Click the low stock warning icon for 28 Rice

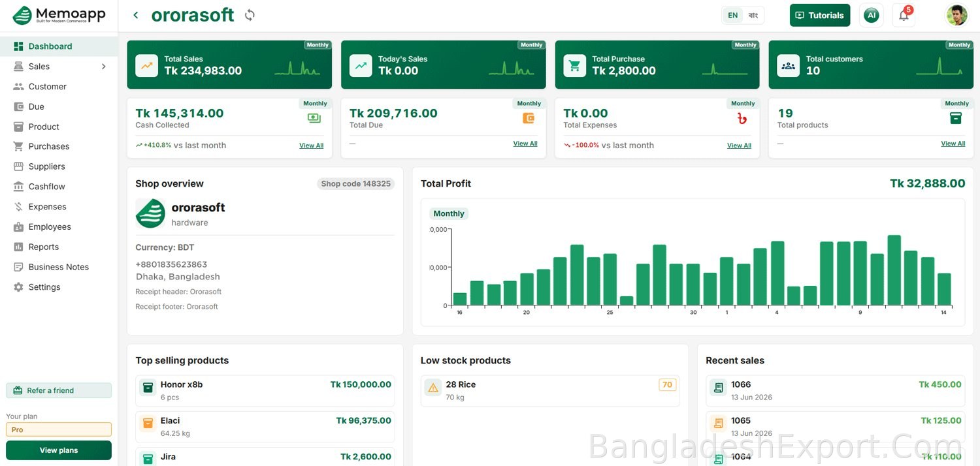(433, 388)
